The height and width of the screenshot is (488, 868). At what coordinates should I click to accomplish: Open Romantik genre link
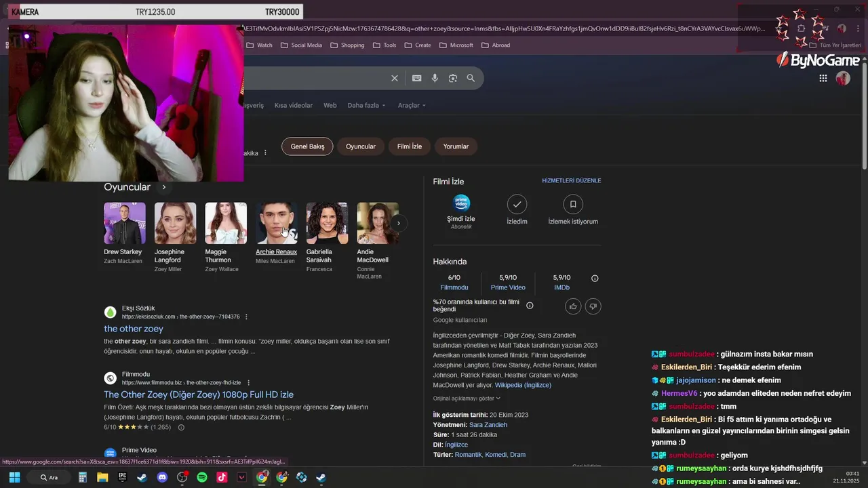469,455
